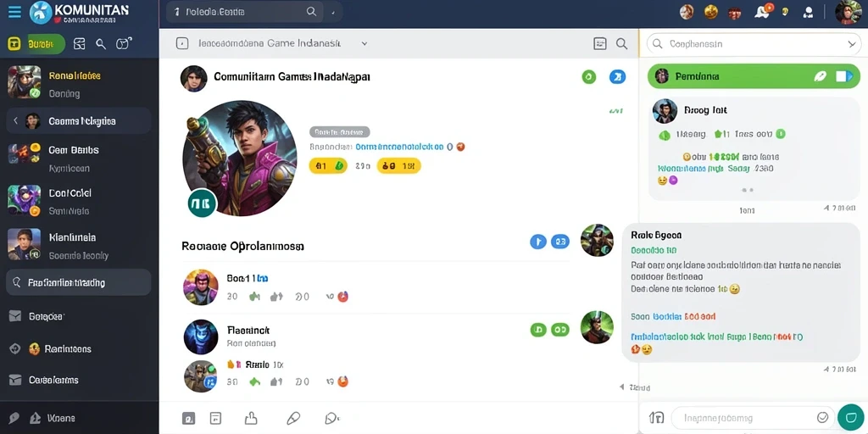Toggle the switch in Pemdona bar
868x434 pixels.
coord(843,76)
